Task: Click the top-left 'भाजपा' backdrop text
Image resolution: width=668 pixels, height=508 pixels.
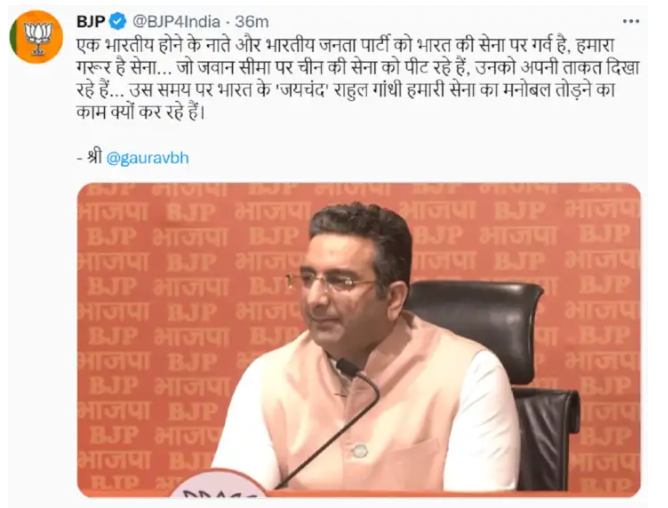Action: tap(113, 212)
